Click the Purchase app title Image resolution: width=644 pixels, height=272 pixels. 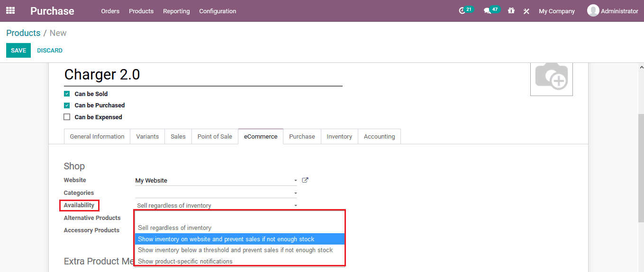point(52,11)
